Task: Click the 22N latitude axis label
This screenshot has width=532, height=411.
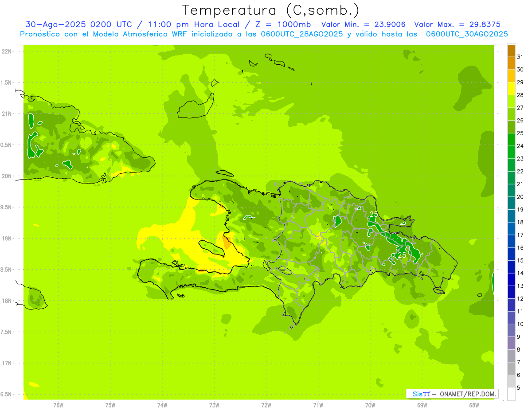Action: coord(7,51)
